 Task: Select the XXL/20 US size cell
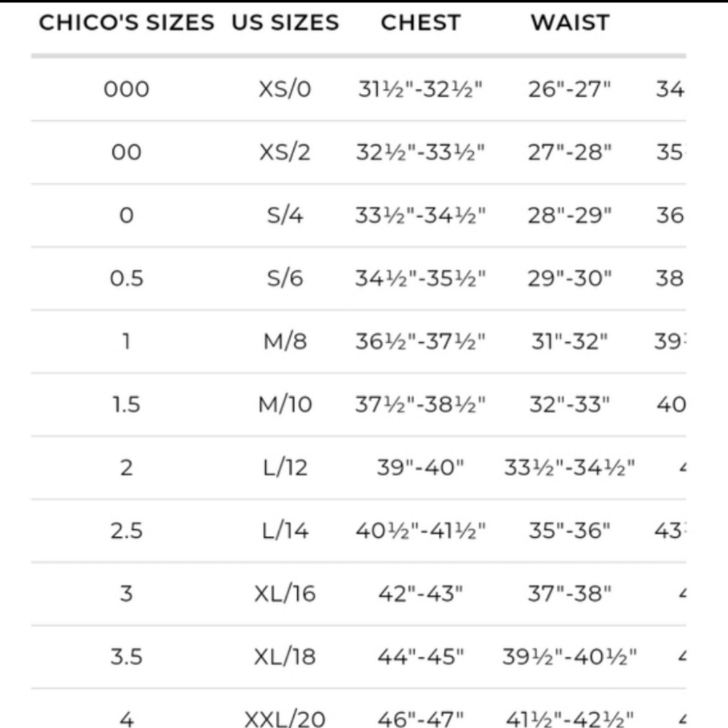(285, 719)
